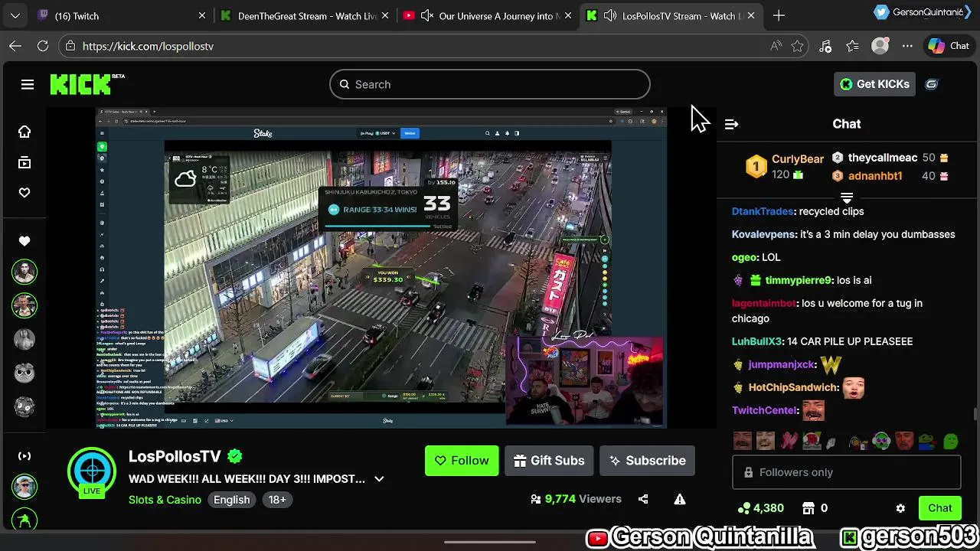The height and width of the screenshot is (551, 980).
Task: Subscribe to LosPollosTV
Action: (647, 461)
